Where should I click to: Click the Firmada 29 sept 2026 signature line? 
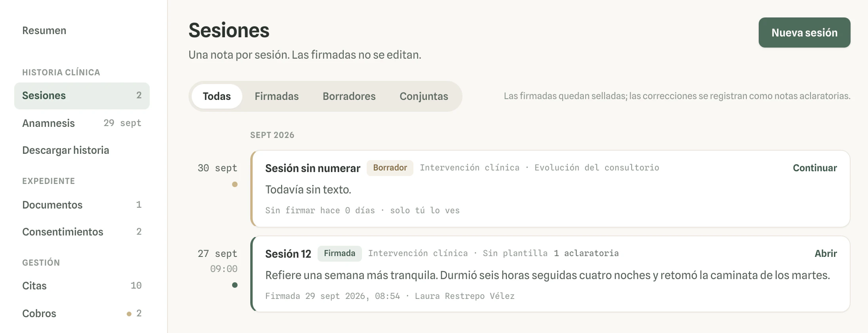[x=390, y=296]
